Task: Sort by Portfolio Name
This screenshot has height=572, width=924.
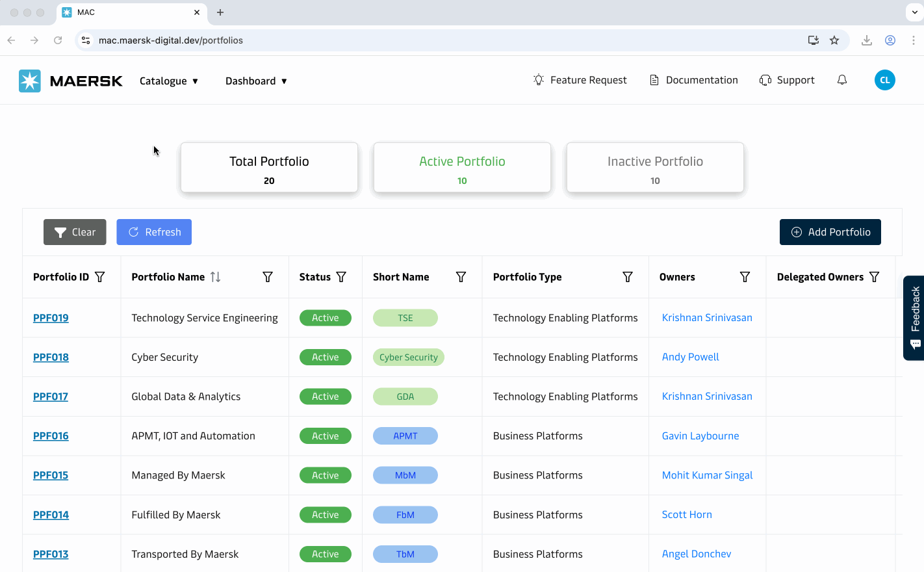Action: coord(216,277)
